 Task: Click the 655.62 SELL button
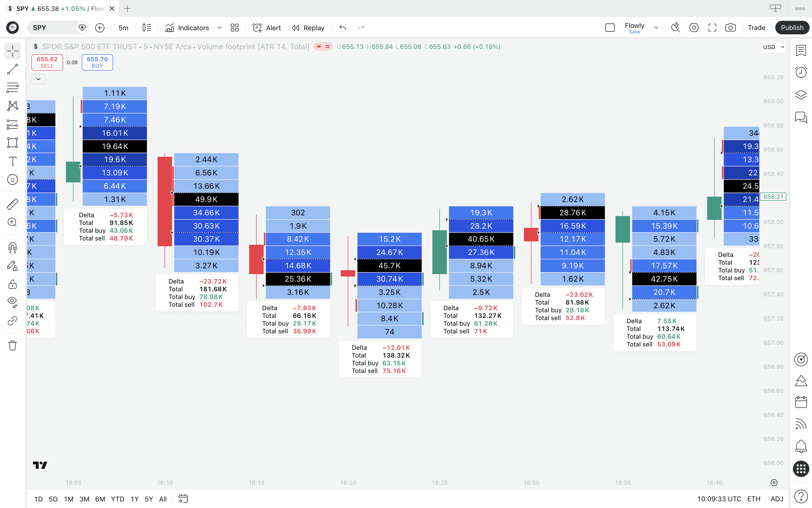(x=47, y=62)
